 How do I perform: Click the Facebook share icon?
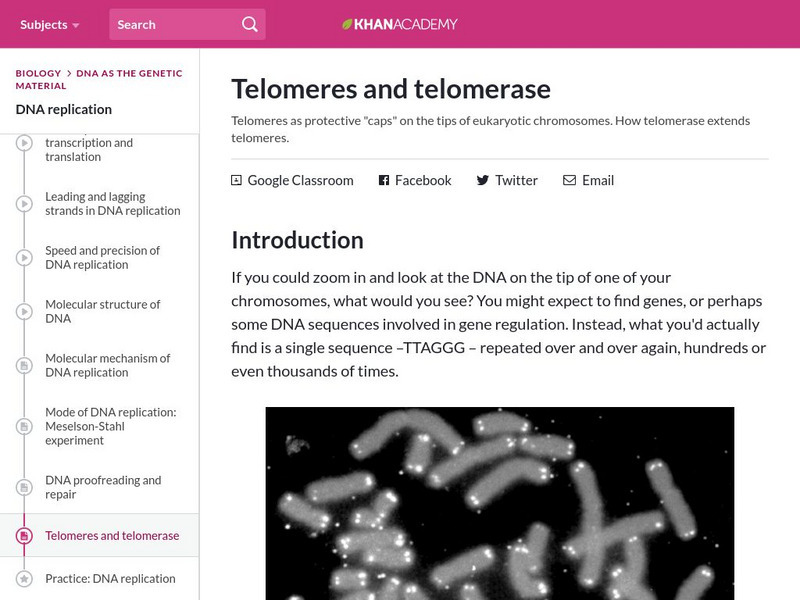pos(383,180)
